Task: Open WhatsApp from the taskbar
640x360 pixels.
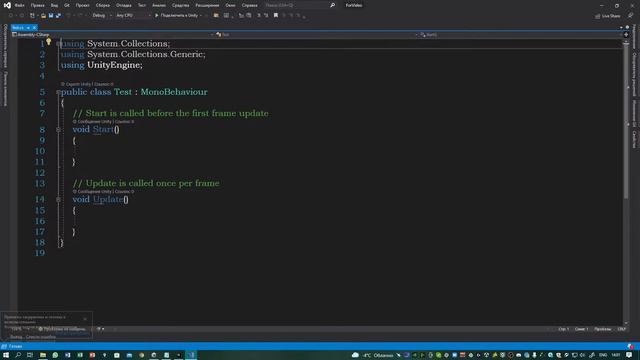Action: pyautogui.click(x=55, y=355)
